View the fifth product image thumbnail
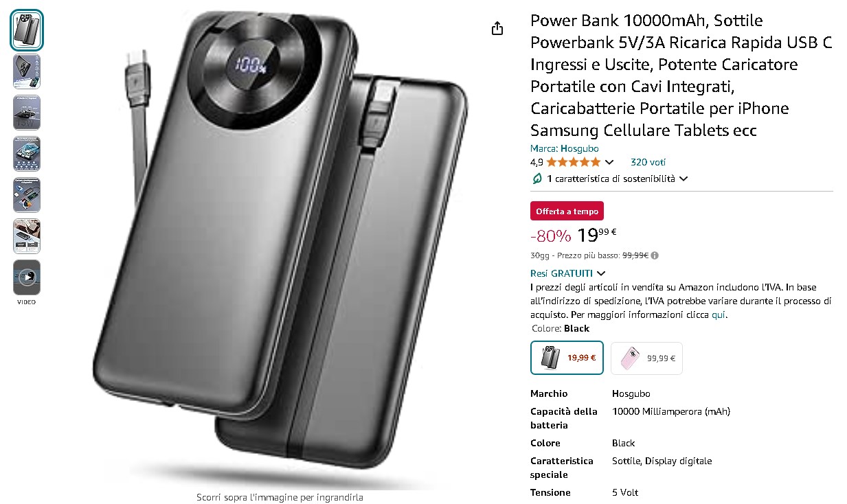Screen dimensions: 847x504 27,195
